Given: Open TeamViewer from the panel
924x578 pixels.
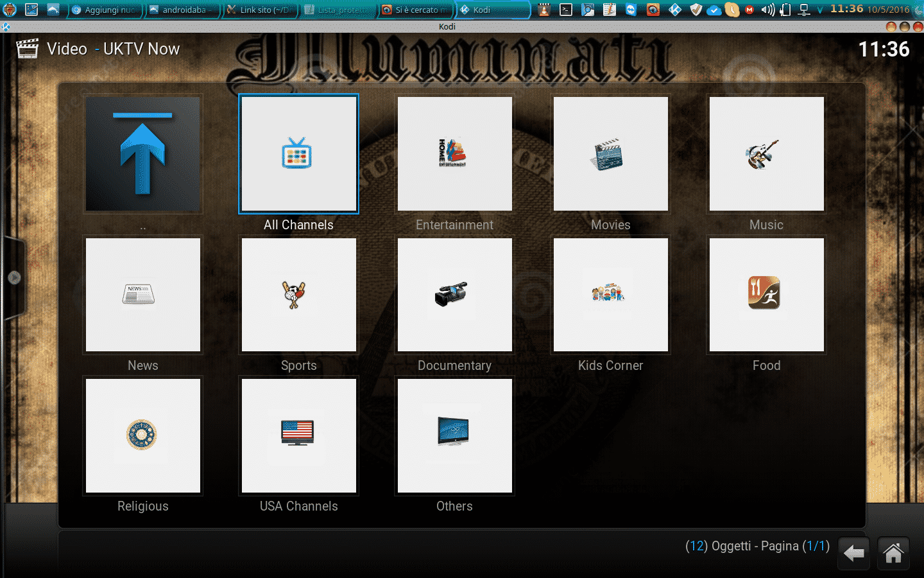Looking at the screenshot, I should (x=631, y=10).
